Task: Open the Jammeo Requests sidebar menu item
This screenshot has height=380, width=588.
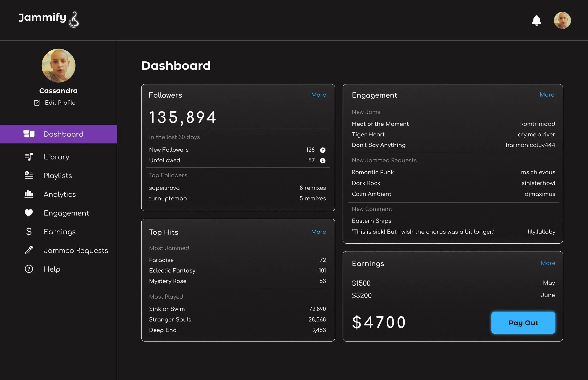Action: pyautogui.click(x=76, y=250)
